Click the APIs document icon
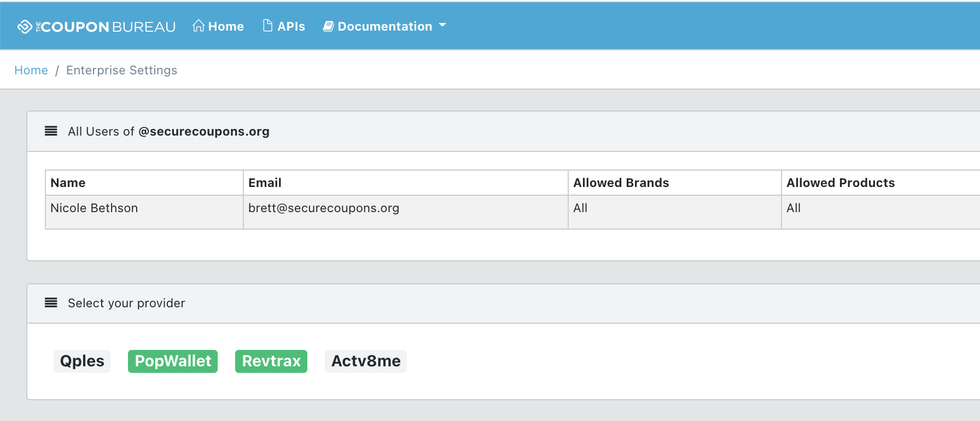This screenshot has height=421, width=980. pos(267,26)
